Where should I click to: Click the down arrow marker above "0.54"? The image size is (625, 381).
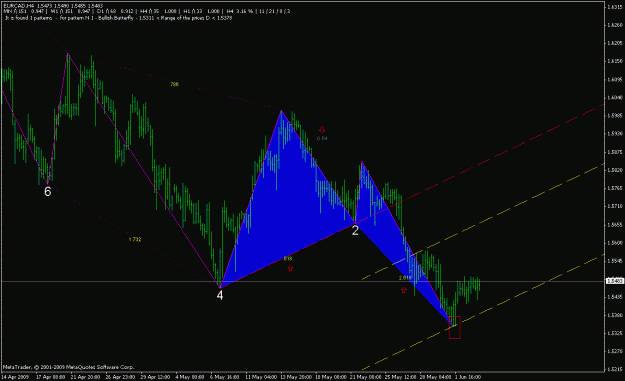click(x=322, y=130)
